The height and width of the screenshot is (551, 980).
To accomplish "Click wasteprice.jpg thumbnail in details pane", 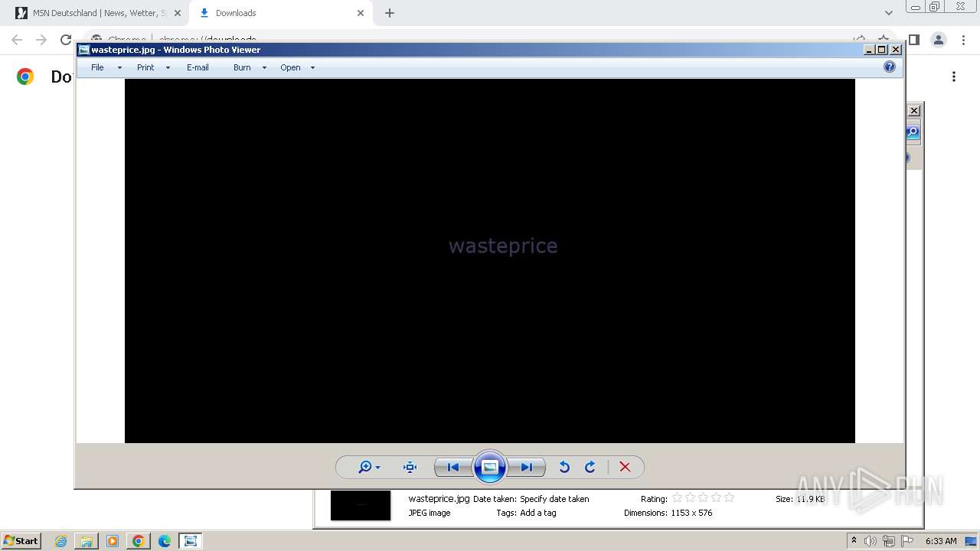I will tap(361, 505).
